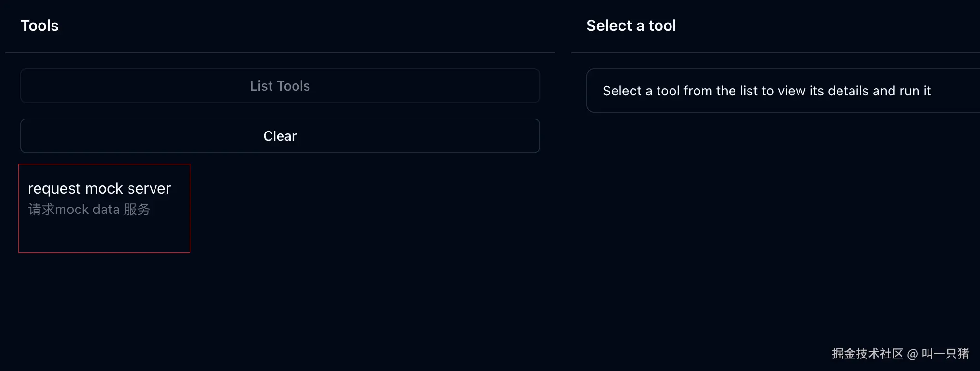This screenshot has width=980, height=371.
Task: Click the Chinese description under the tool name
Action: [89, 210]
